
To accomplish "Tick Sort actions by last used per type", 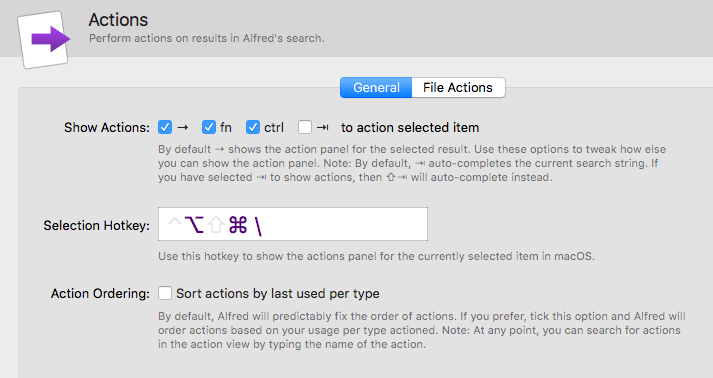I will 165,293.
